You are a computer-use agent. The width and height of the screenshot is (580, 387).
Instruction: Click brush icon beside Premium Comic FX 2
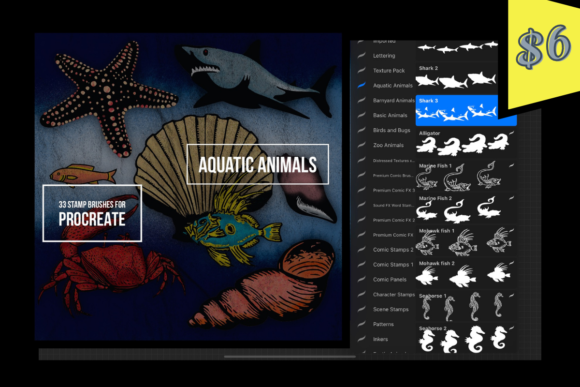pos(361,220)
